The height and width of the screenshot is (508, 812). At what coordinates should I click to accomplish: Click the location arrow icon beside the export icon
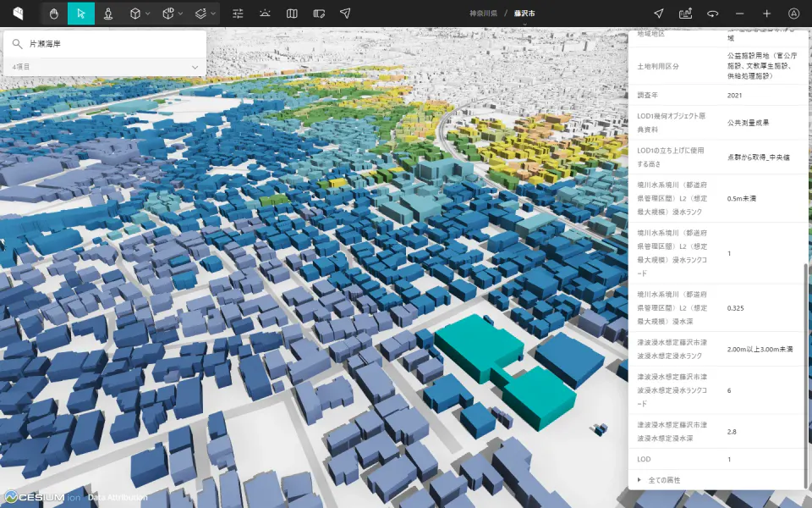pos(659,14)
